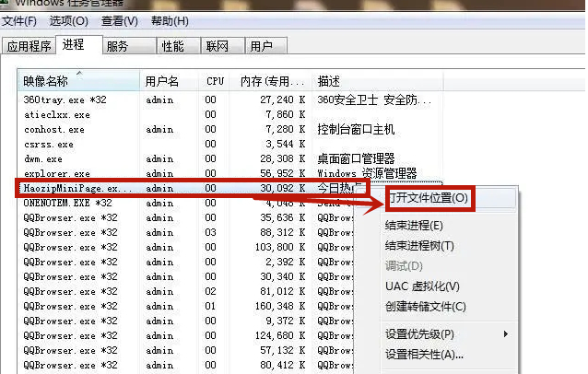
Task: Switch to the 应用程序 tab
Action: [x=29, y=45]
